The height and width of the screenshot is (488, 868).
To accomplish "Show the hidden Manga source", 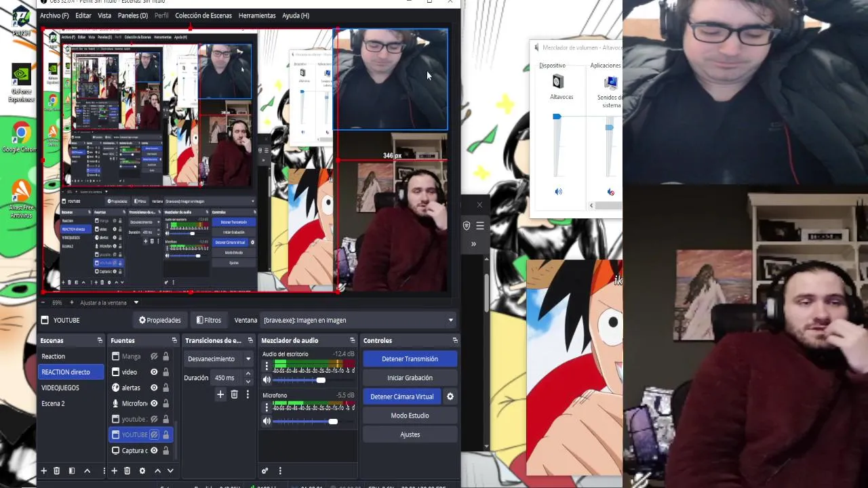I will pos(154,357).
